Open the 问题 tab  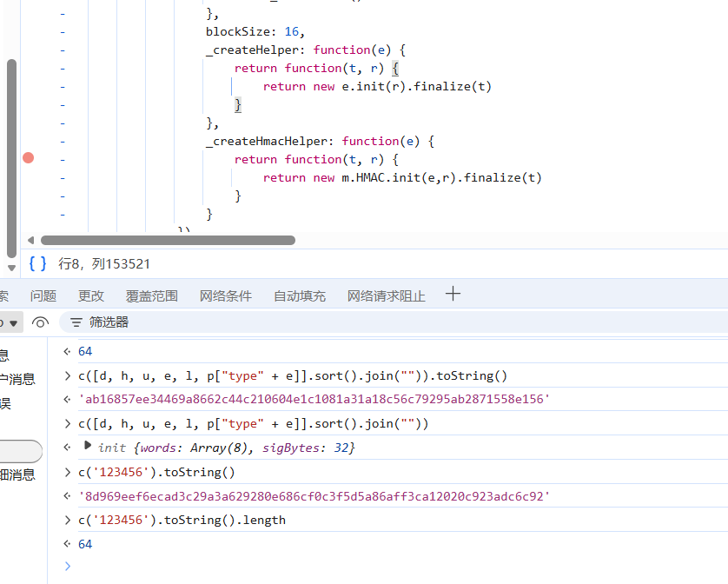coord(43,295)
